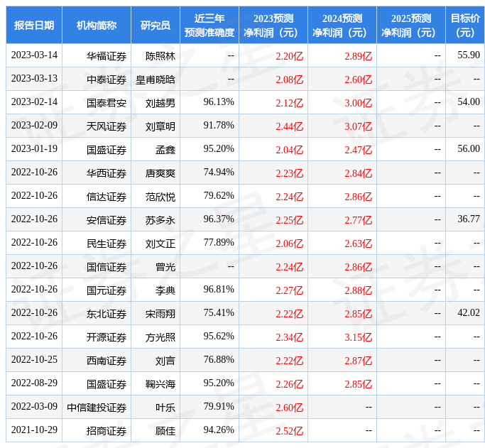
Task: Click accuracy value 95.62%
Action: pos(219,337)
